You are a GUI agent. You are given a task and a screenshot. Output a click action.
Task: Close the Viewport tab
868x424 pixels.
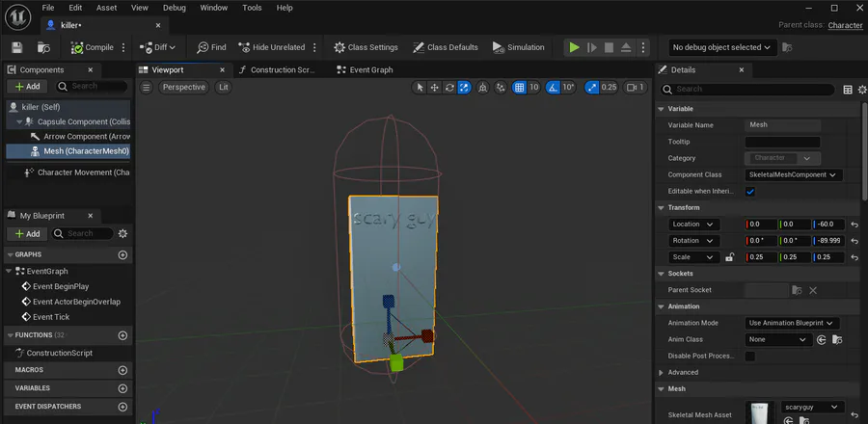pyautogui.click(x=222, y=70)
